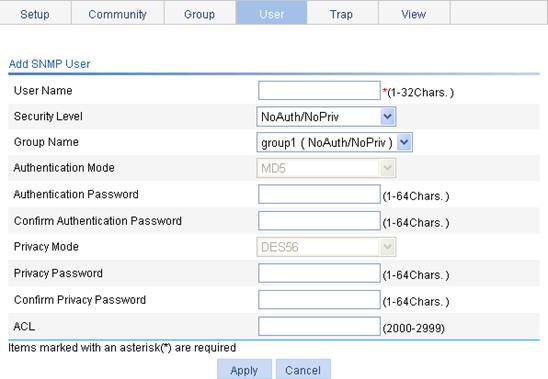Viewport: 548px width, 379px height.
Task: Focus the Privacy Password field
Action: tap(319, 273)
